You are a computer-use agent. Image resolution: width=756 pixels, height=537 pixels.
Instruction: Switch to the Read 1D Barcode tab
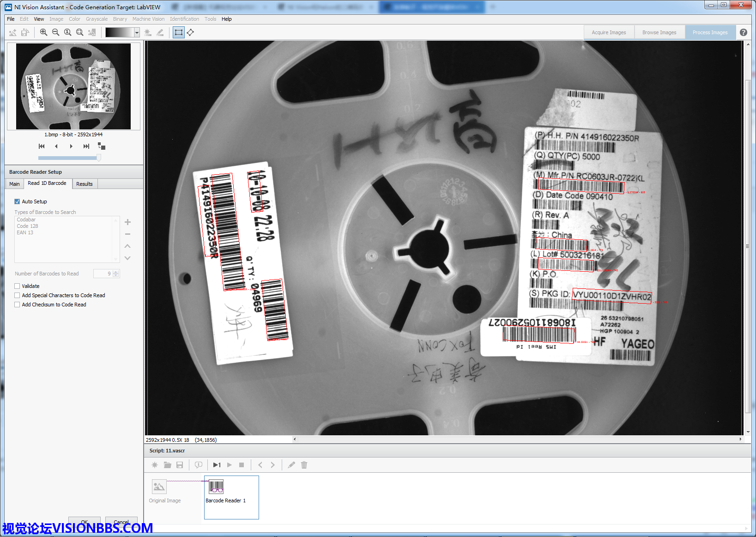point(47,183)
